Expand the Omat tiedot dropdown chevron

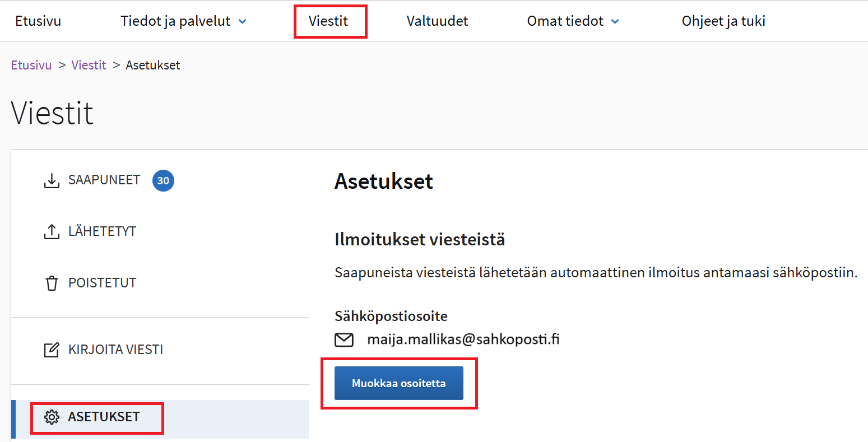615,21
